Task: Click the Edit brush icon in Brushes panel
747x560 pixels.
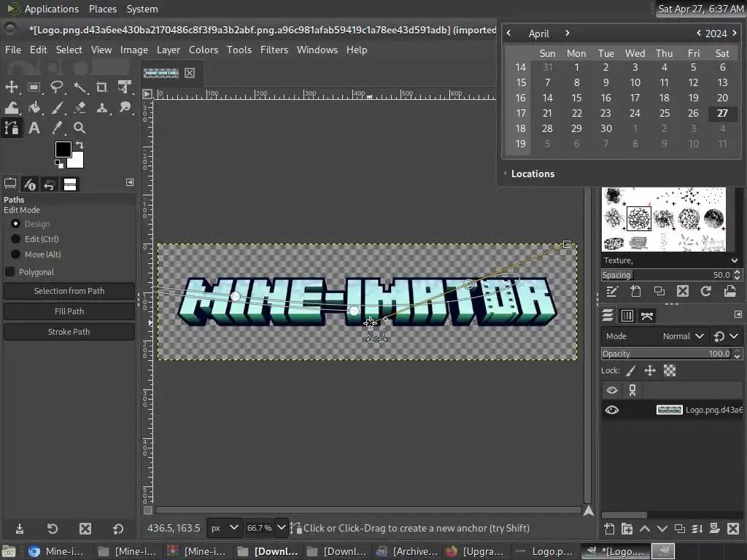Action: (x=612, y=291)
